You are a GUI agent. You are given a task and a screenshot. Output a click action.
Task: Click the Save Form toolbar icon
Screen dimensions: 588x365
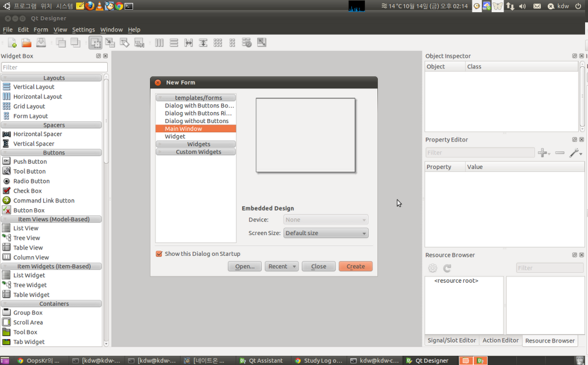point(41,43)
